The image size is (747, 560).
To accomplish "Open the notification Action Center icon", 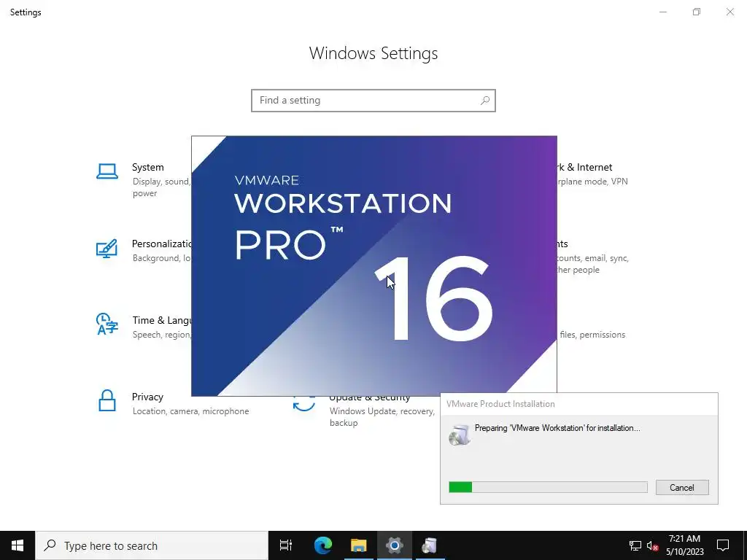I will point(723,545).
